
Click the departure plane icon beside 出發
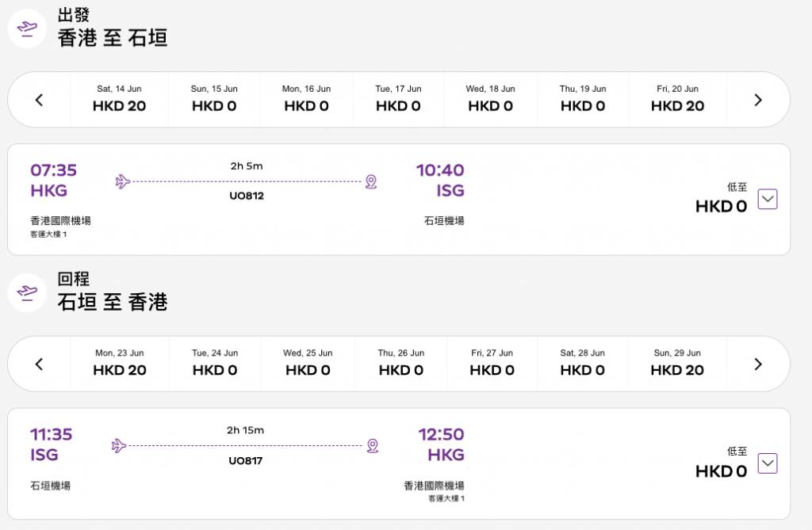pyautogui.click(x=27, y=28)
